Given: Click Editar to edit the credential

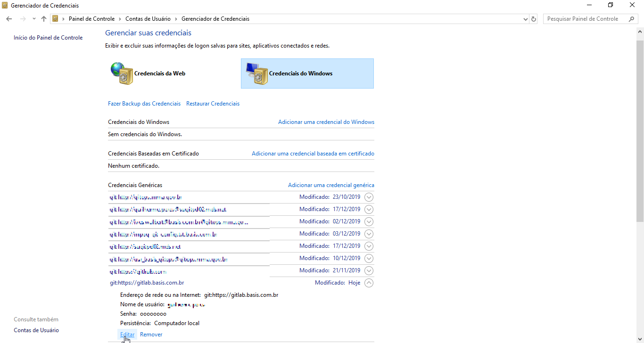Looking at the screenshot, I should point(127,334).
